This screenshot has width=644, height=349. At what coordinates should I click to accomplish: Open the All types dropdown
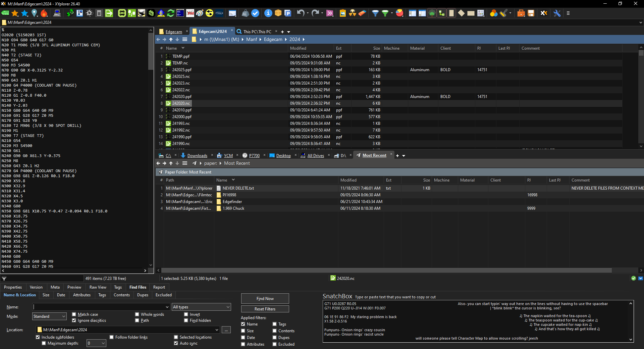[201, 307]
